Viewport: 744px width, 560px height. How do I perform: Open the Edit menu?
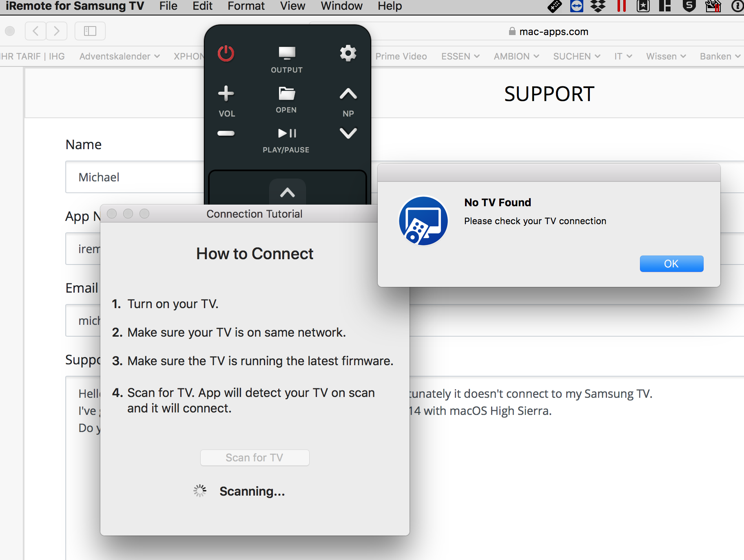tap(203, 6)
